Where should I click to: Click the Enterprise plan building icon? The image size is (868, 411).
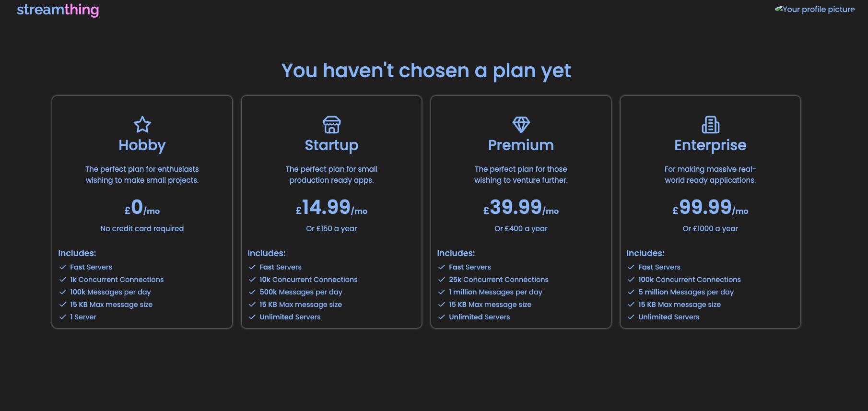tap(710, 125)
